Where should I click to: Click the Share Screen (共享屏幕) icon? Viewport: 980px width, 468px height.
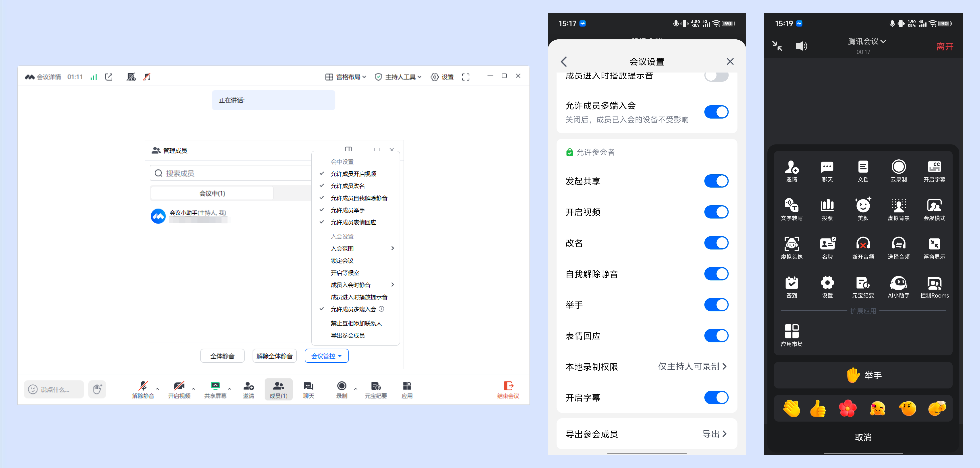[x=215, y=386]
